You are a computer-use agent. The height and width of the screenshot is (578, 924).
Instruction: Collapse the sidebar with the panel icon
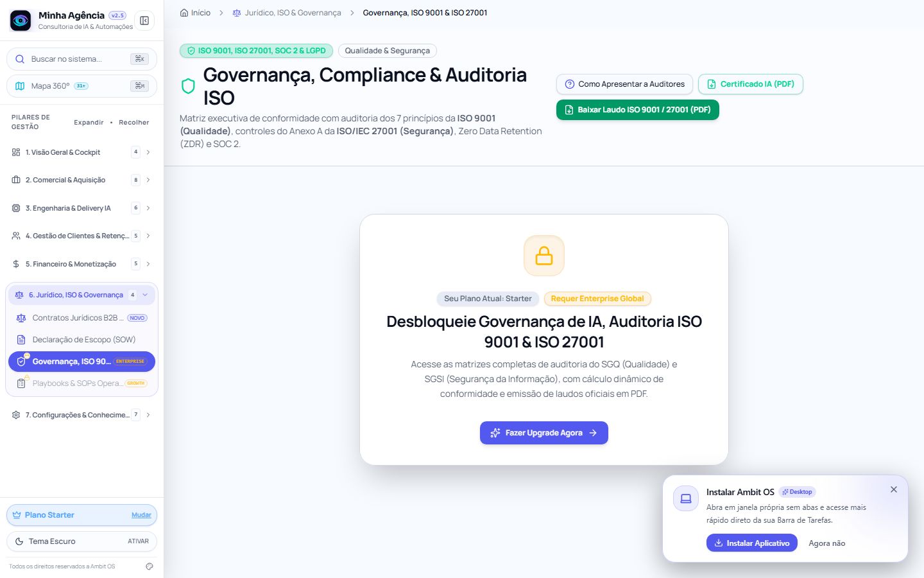tap(144, 21)
